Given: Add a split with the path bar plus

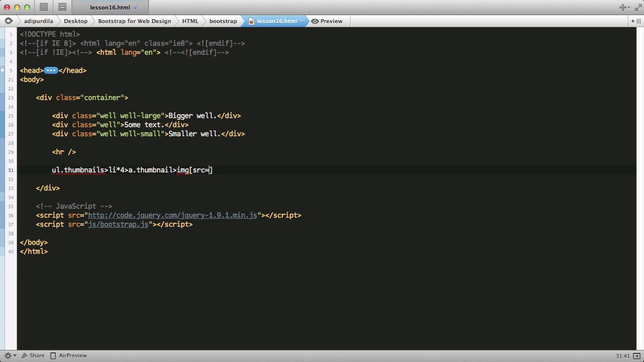Looking at the screenshot, I should coord(632,21).
